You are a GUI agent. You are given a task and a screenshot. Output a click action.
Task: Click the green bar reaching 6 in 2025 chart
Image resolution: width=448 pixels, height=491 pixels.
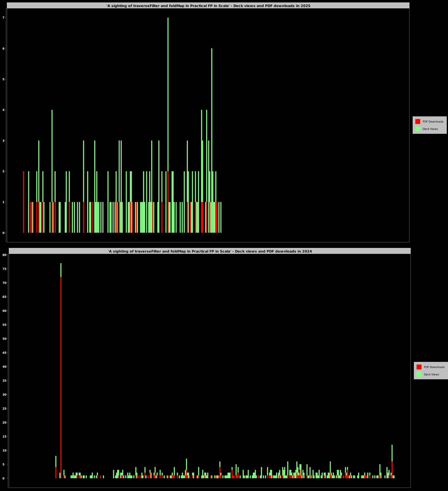212,140
